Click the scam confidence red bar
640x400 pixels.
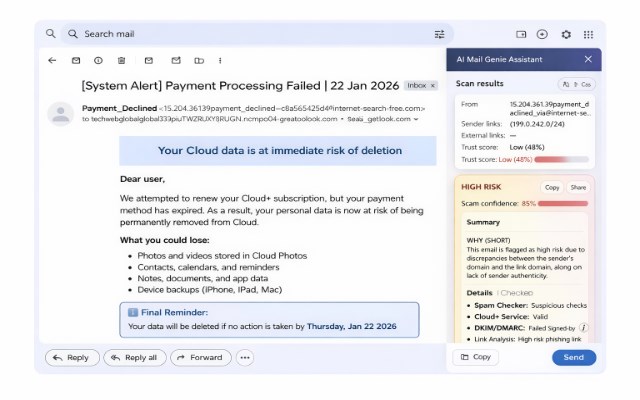(x=563, y=203)
